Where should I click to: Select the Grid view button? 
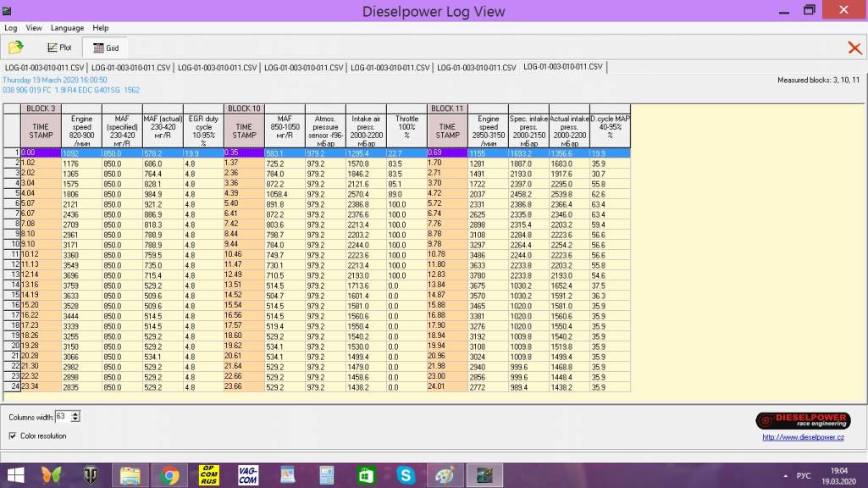point(105,48)
